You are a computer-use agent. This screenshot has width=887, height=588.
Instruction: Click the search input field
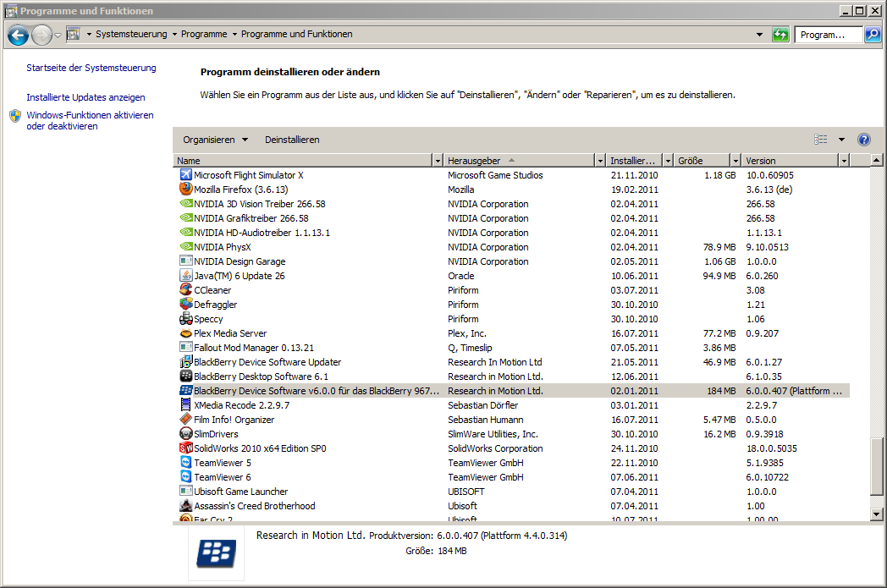[x=829, y=35]
